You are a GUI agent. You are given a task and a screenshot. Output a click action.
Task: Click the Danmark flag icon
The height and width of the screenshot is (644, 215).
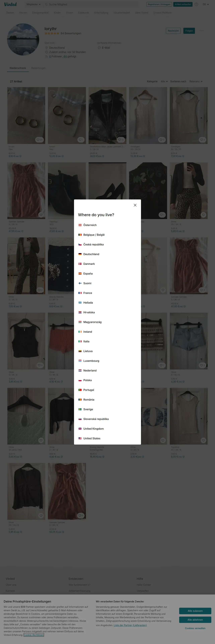pyautogui.click(x=80, y=264)
